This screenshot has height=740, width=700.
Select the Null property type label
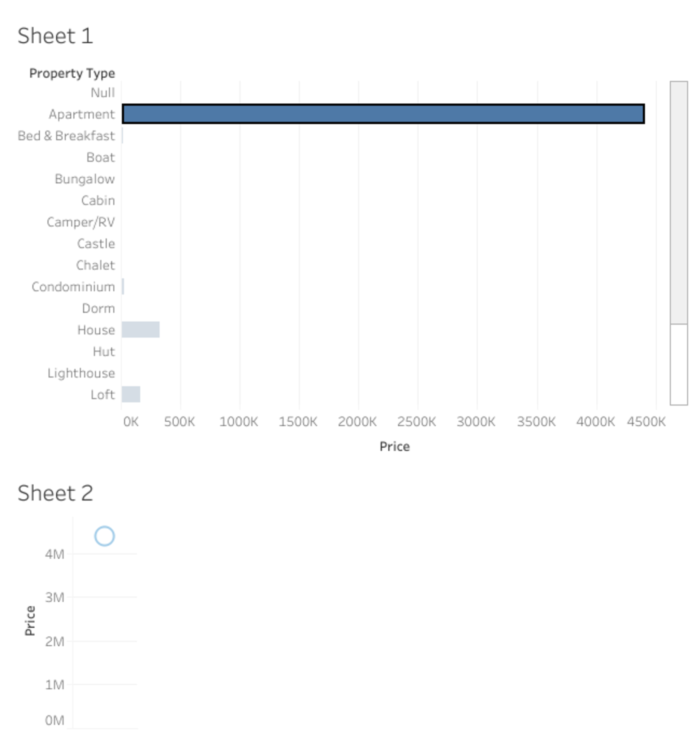[x=103, y=92]
